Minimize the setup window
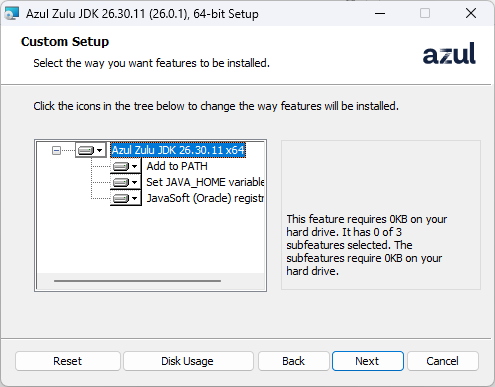The height and width of the screenshot is (387, 495). click(380, 14)
